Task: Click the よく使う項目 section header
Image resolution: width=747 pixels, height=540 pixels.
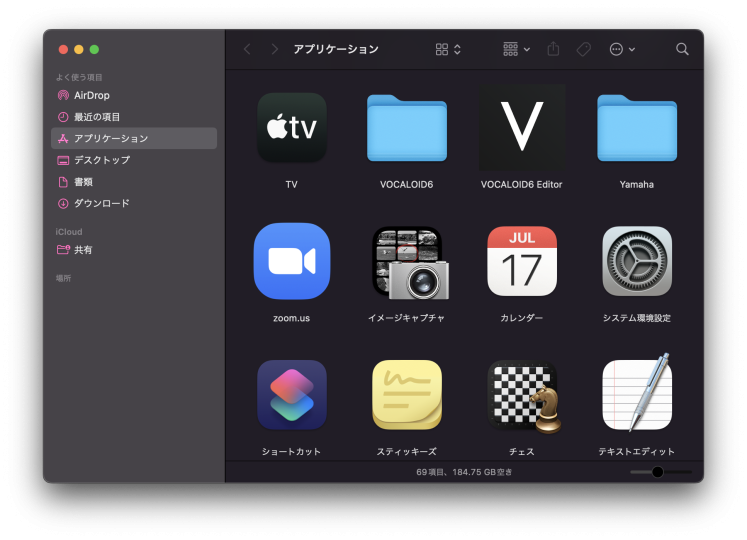Action: coord(79,77)
